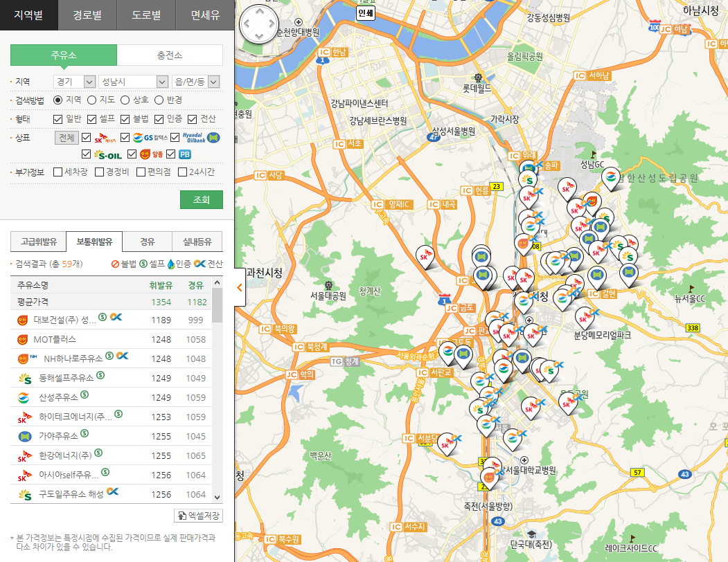Click the green 조회 search button
This screenshot has height=562, width=728.
pos(202,199)
